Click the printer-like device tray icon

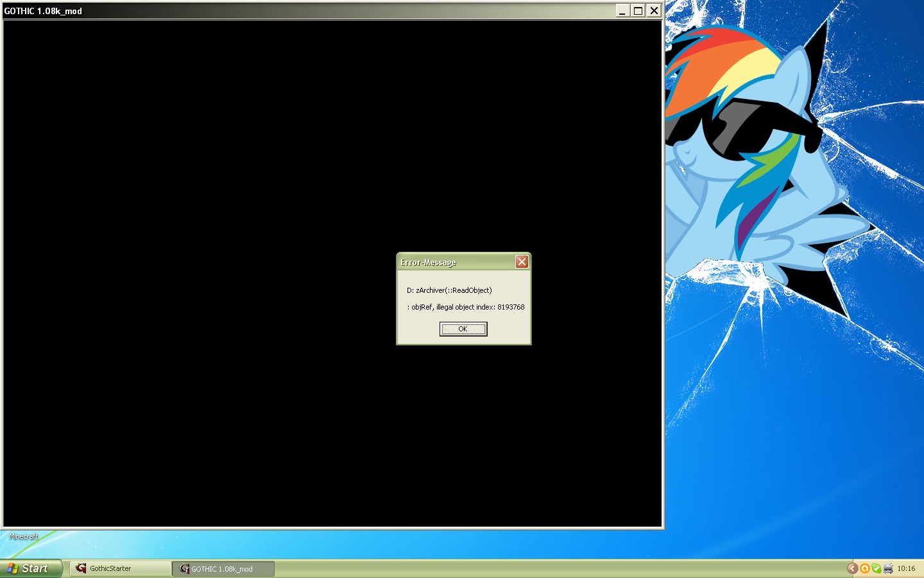point(888,568)
